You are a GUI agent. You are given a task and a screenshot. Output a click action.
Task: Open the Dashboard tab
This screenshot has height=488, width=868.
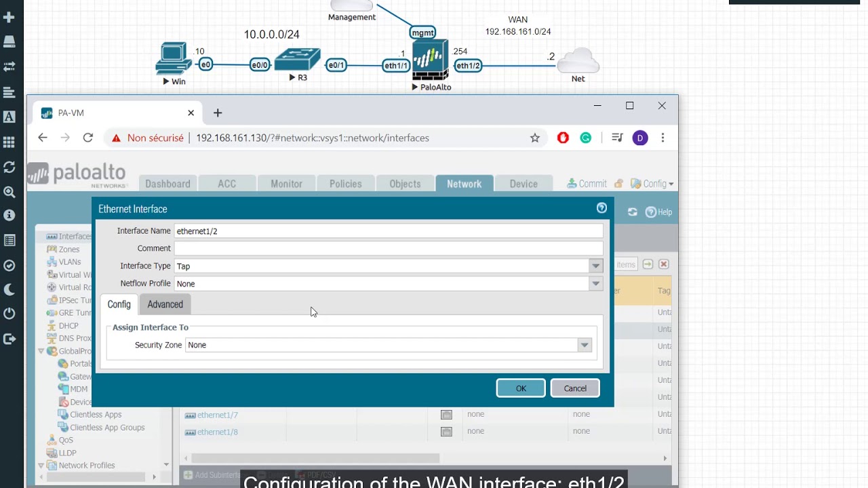(167, 184)
